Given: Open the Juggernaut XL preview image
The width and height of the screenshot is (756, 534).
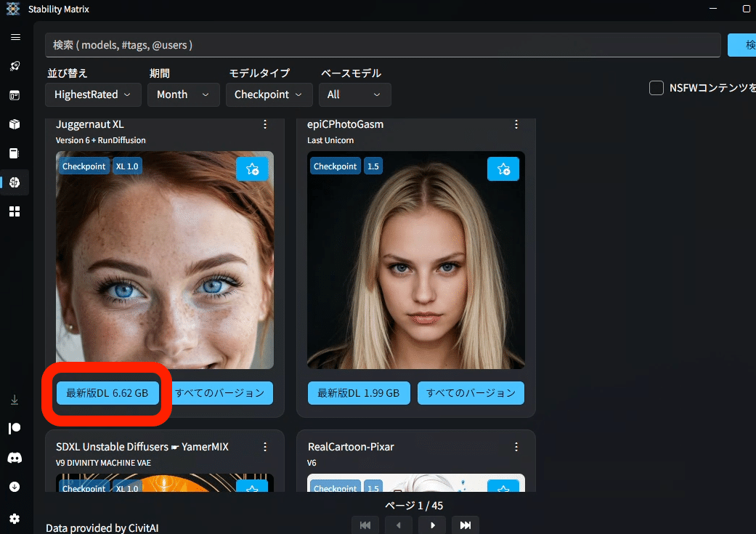Looking at the screenshot, I should click(165, 260).
